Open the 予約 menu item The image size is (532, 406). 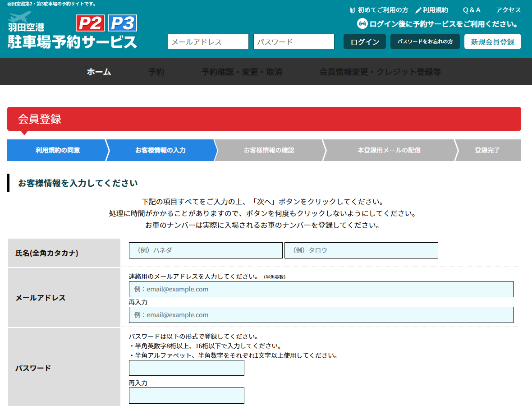[157, 72]
